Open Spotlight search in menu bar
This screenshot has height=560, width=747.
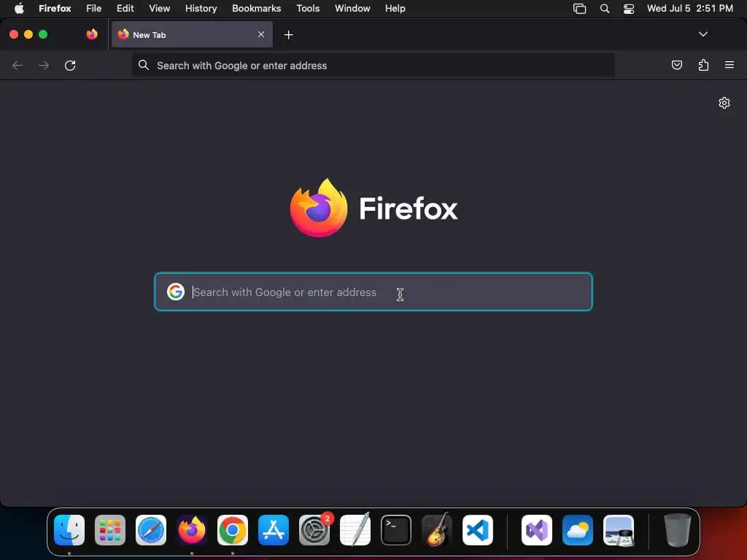(605, 9)
